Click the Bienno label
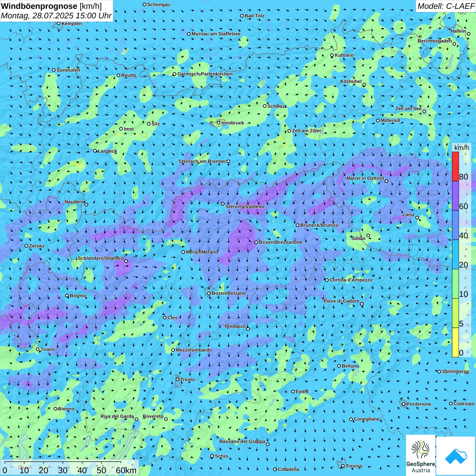476x476 pixels. click(66, 409)
